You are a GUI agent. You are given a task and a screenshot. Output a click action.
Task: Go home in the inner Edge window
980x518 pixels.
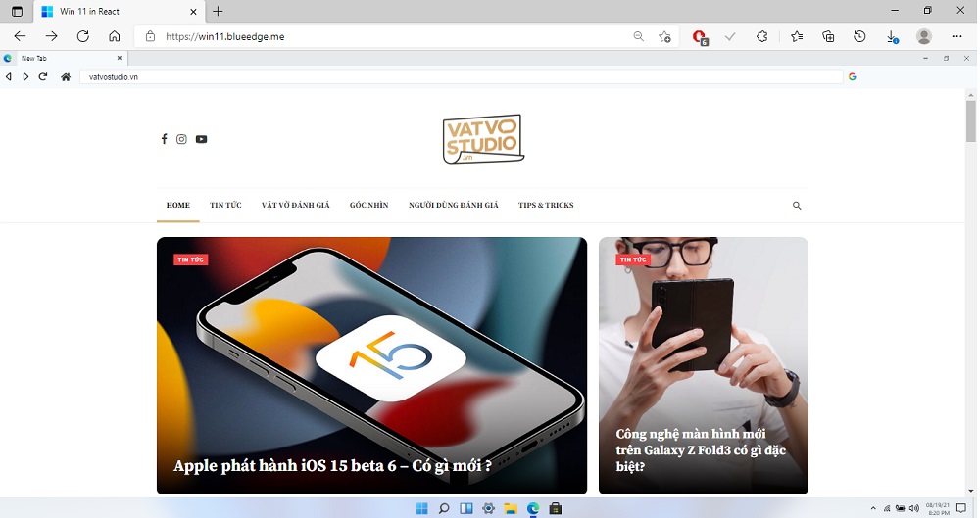[66, 76]
